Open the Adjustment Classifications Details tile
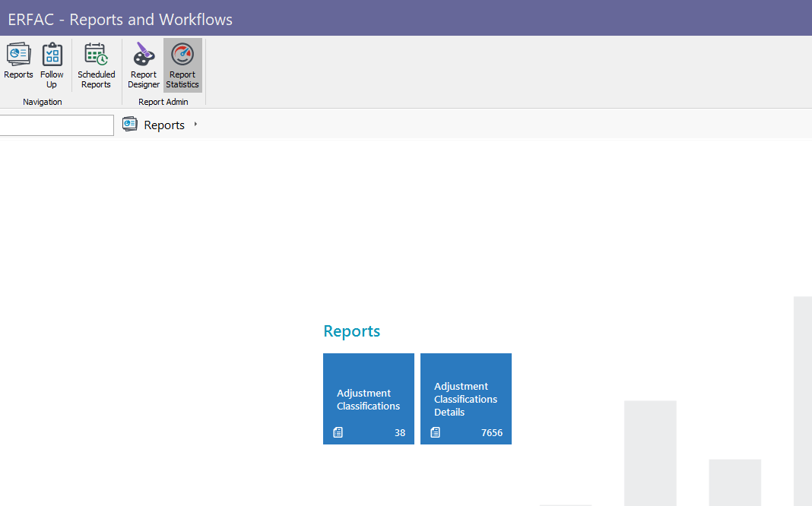The image size is (812, 506). 466,399
